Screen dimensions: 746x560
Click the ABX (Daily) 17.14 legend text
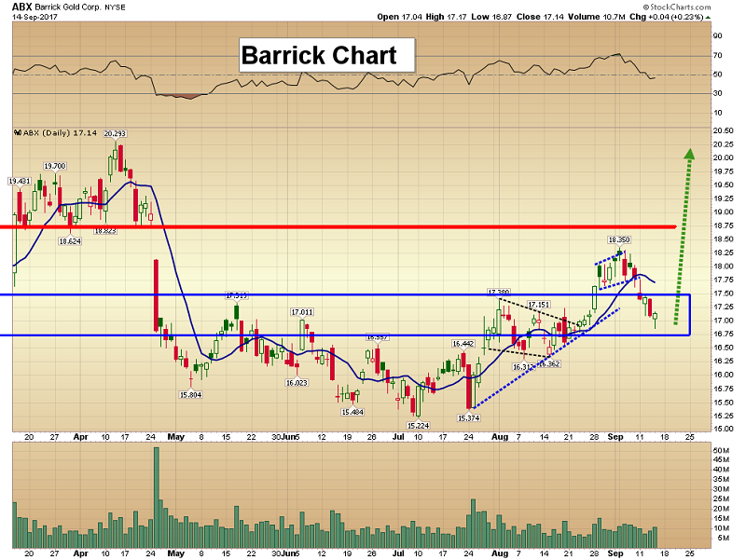[x=61, y=133]
